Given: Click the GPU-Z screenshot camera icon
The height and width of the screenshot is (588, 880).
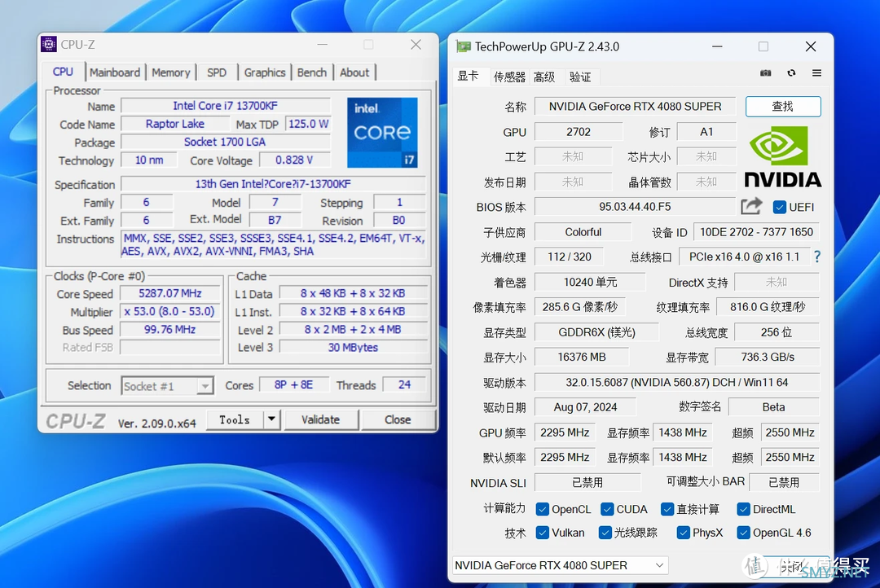Looking at the screenshot, I should click(765, 73).
